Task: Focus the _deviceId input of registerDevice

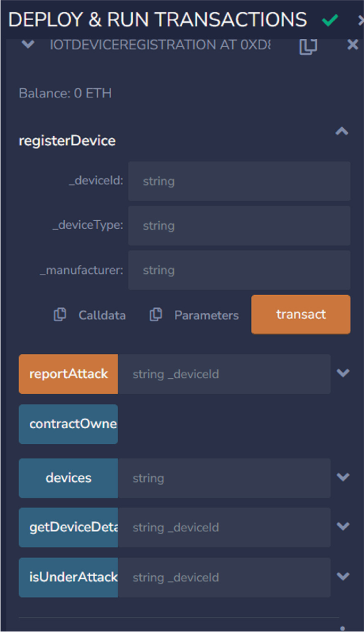Action: click(239, 181)
